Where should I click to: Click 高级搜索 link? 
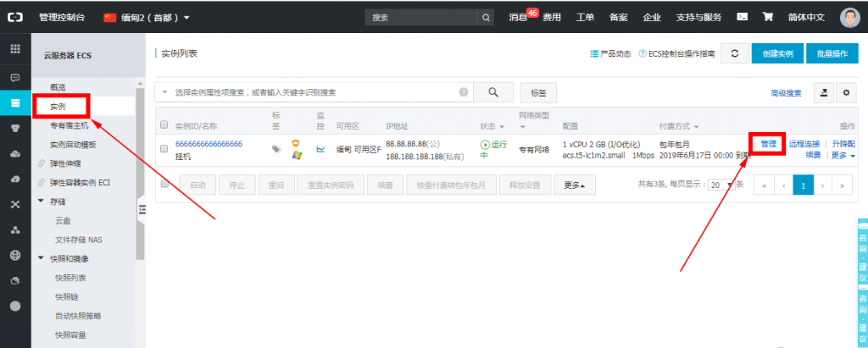click(x=786, y=93)
